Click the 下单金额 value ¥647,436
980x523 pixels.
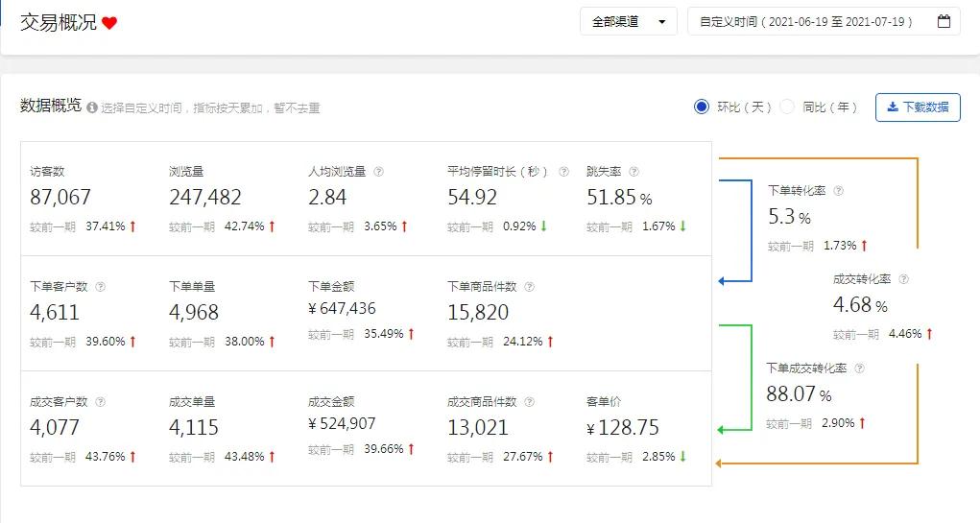pos(342,309)
